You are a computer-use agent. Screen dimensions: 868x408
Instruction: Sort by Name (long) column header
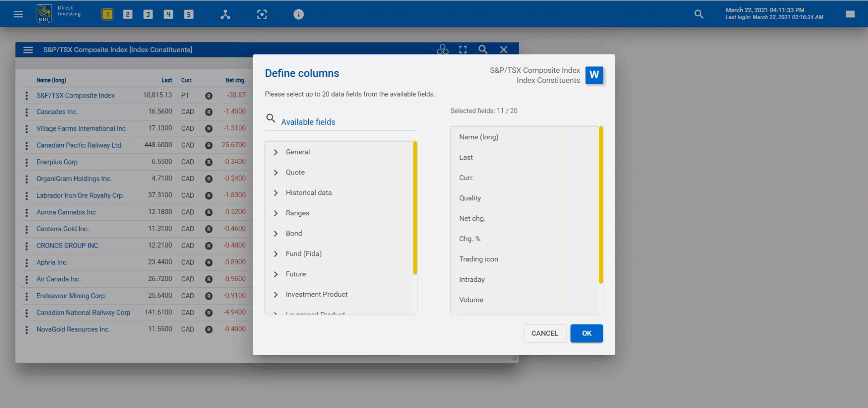[x=51, y=80]
